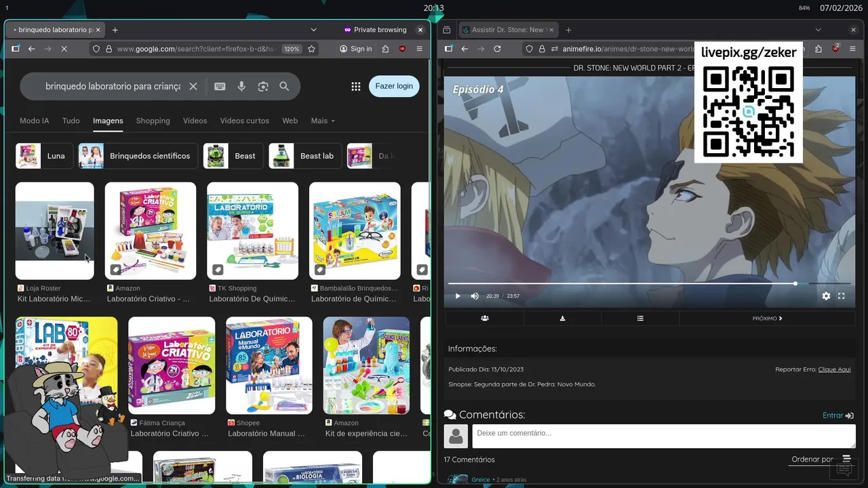Open the hamburger menu in the Google window
The height and width of the screenshot is (488, 868).
(x=419, y=49)
